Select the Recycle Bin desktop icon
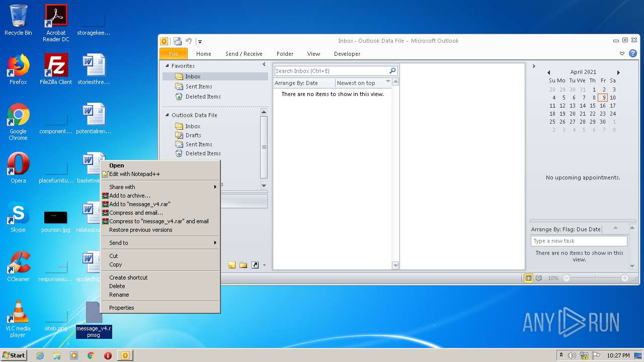Image resolution: width=644 pixels, height=362 pixels. point(18,20)
